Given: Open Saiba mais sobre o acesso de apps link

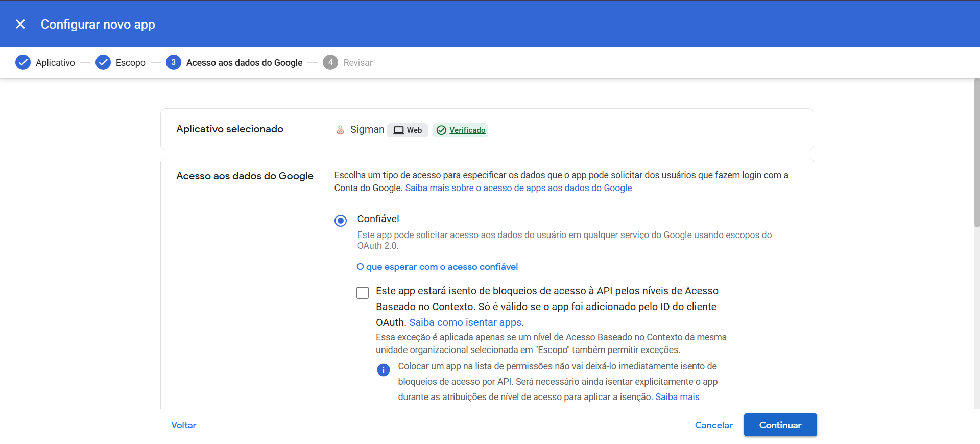Looking at the screenshot, I should click(518, 188).
